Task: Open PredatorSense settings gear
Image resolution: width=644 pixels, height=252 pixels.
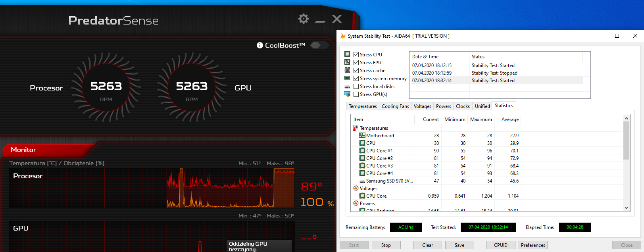Action: (304, 19)
